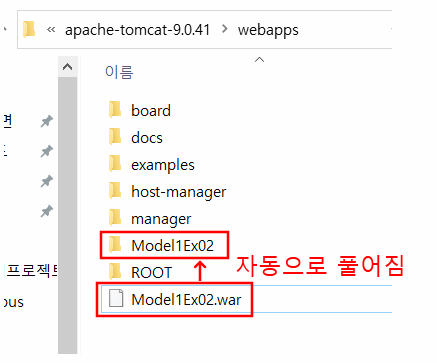Navigate to apache-tomcat-9.0.41 in address bar

137,30
